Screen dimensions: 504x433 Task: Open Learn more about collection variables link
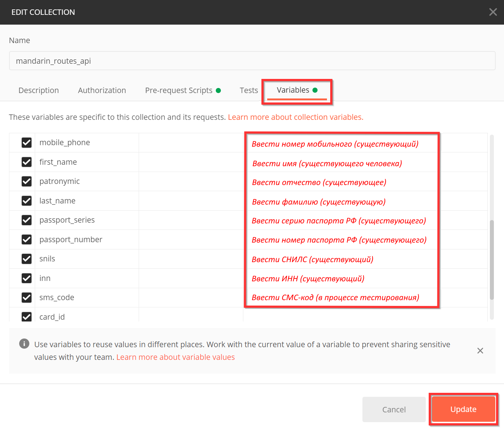point(295,117)
